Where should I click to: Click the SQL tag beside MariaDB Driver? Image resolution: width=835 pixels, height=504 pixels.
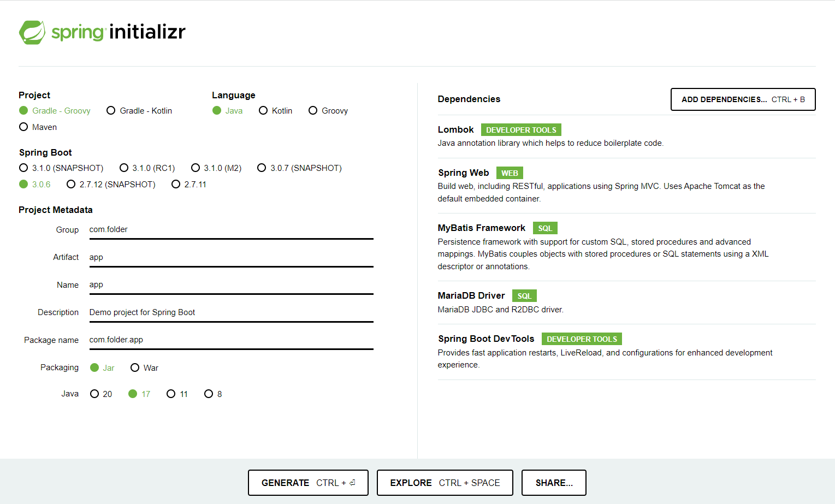coord(524,296)
